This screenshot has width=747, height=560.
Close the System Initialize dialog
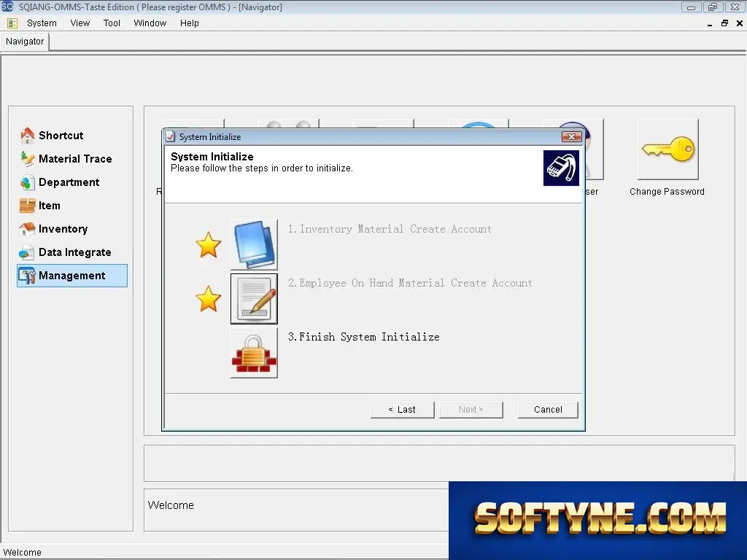[x=571, y=136]
